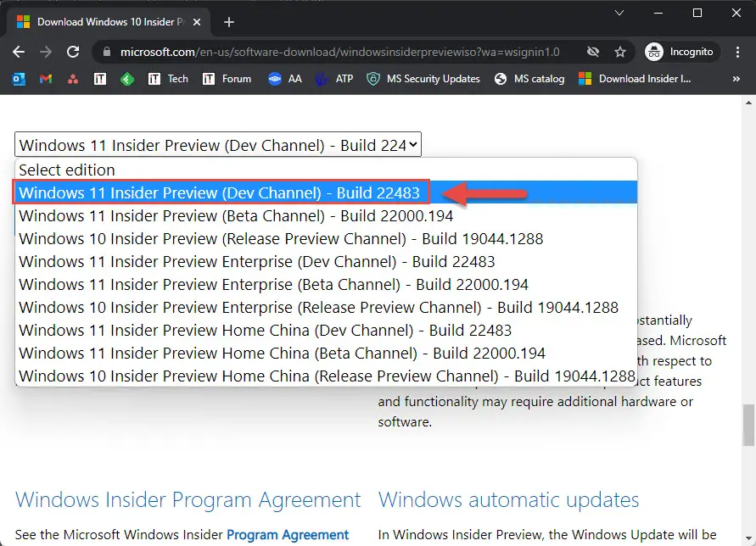This screenshot has height=546, width=756.
Task: Select Windows 10 Release Preview Build 19044.1288
Action: click(x=326, y=238)
